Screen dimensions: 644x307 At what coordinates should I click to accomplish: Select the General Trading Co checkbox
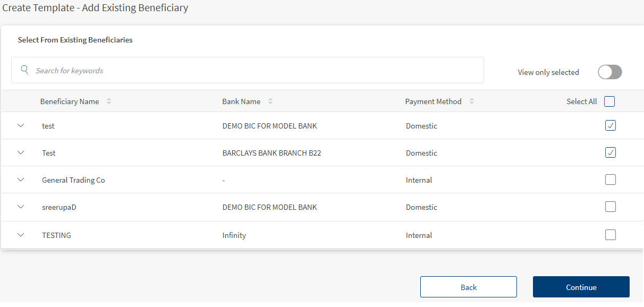point(611,180)
